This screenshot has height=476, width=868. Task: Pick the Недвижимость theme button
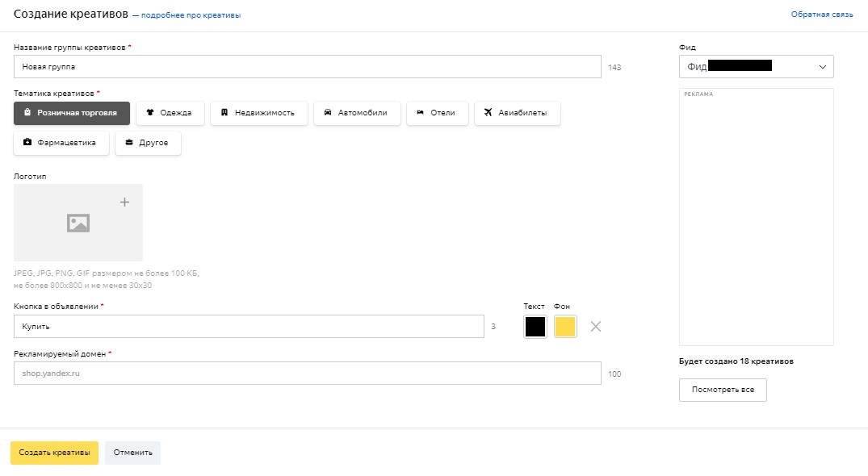[258, 113]
